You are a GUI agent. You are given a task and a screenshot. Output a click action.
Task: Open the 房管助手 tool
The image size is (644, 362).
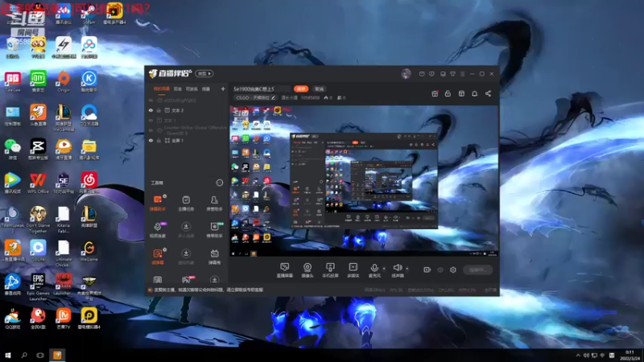[x=214, y=203]
